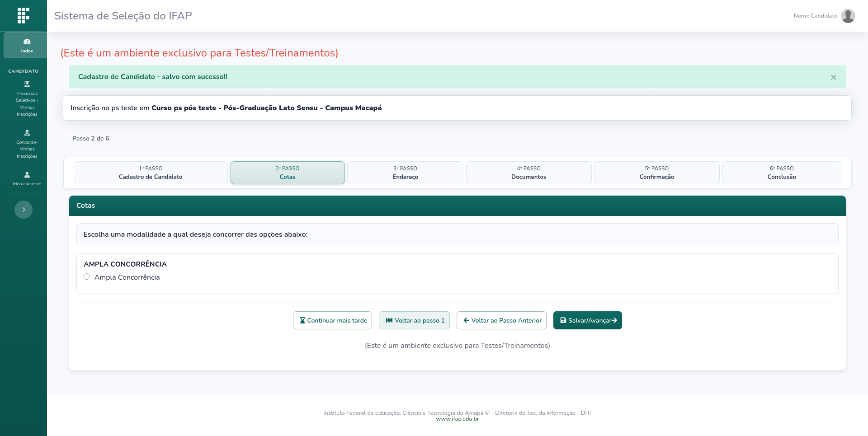The height and width of the screenshot is (436, 868).
Task: Click Salvar/Avançar button
Action: pos(587,320)
